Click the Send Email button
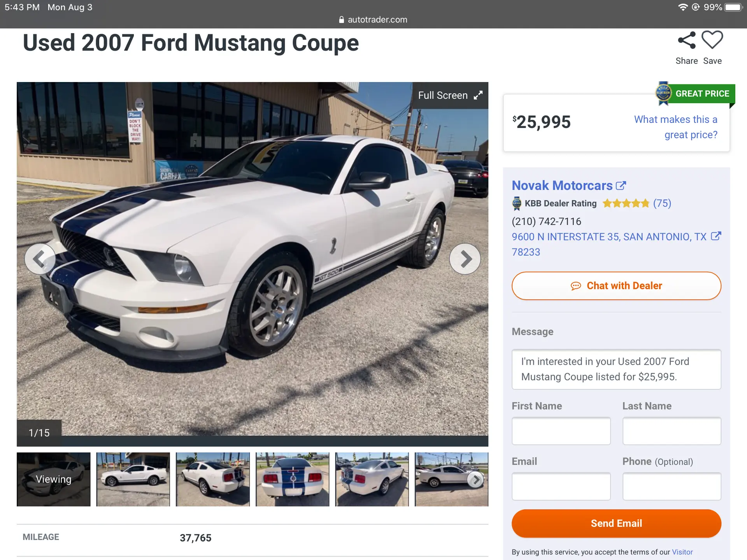747x560 pixels. [616, 523]
